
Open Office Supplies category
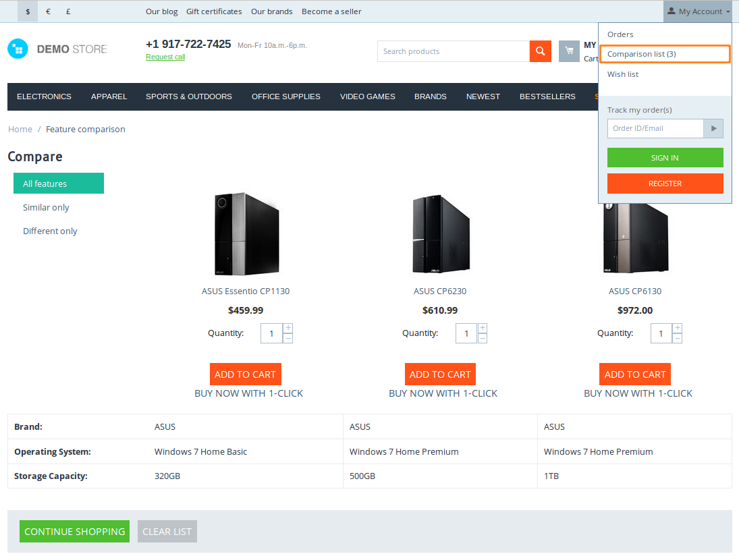coord(286,96)
